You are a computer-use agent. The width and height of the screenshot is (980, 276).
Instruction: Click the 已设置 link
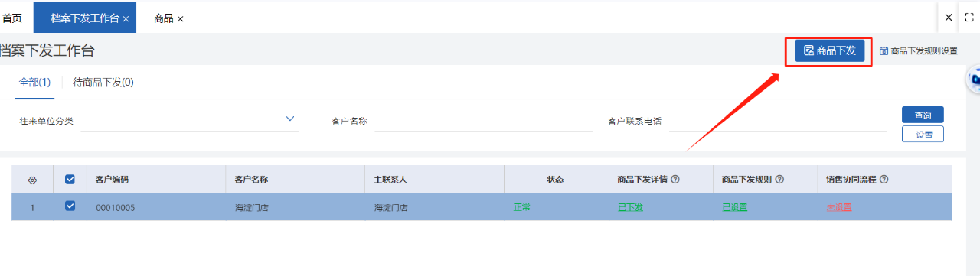(x=734, y=207)
